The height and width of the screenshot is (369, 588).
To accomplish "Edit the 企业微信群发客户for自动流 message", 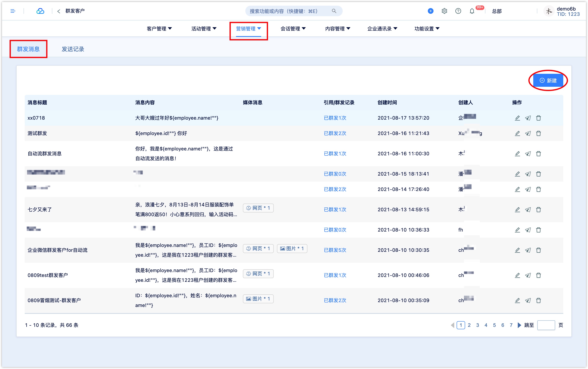I will 517,250.
